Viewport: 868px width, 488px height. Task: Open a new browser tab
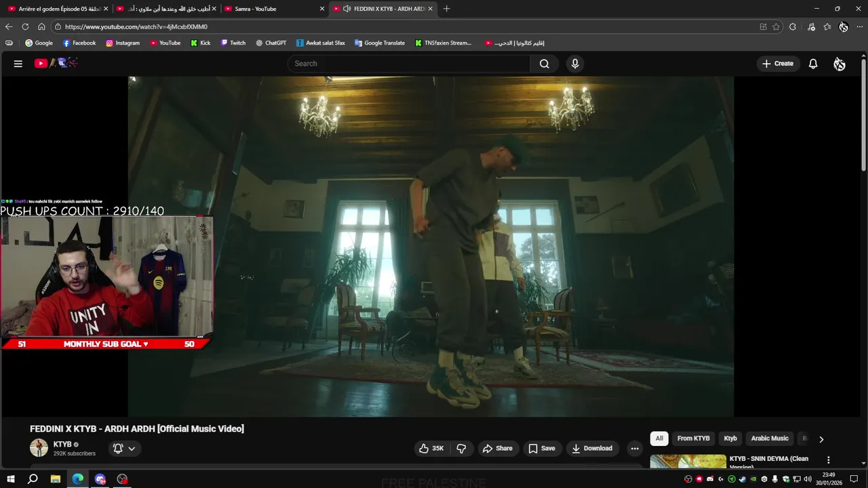pos(446,9)
